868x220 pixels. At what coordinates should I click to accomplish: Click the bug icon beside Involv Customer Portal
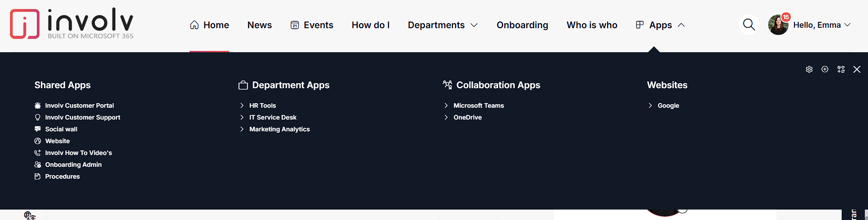38,105
